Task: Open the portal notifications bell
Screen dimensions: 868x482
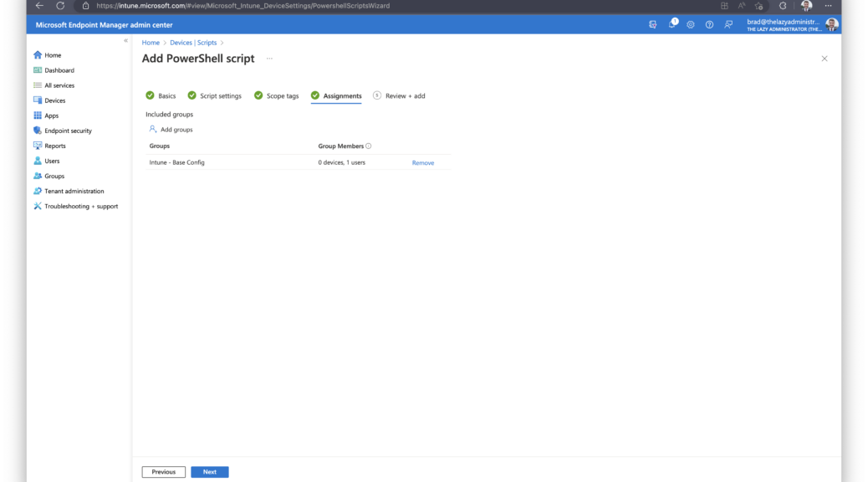Action: (672, 24)
